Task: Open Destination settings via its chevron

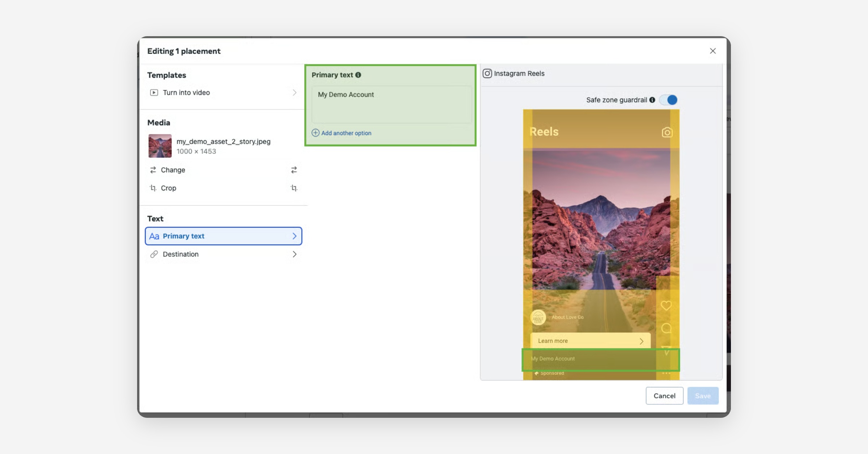Action: [x=294, y=254]
